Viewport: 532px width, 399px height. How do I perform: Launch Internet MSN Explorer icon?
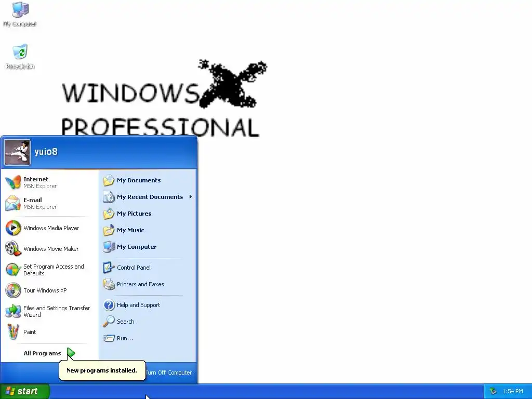click(13, 182)
